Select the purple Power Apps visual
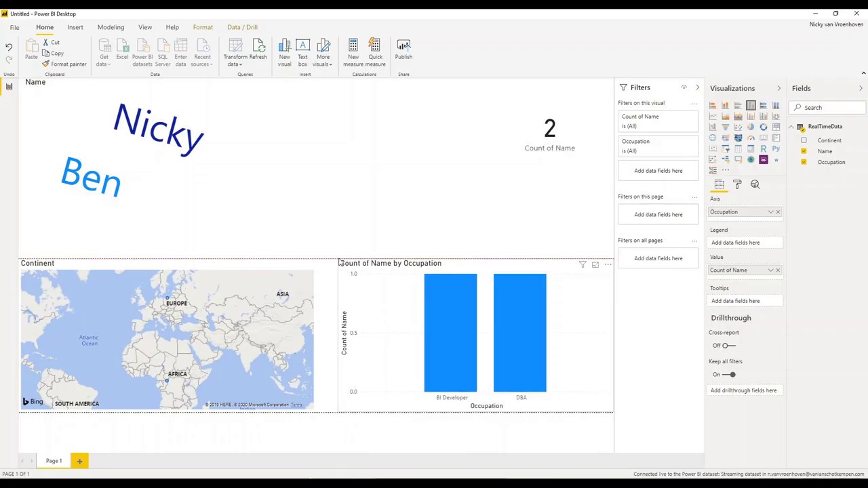The image size is (868, 488). coord(764,159)
